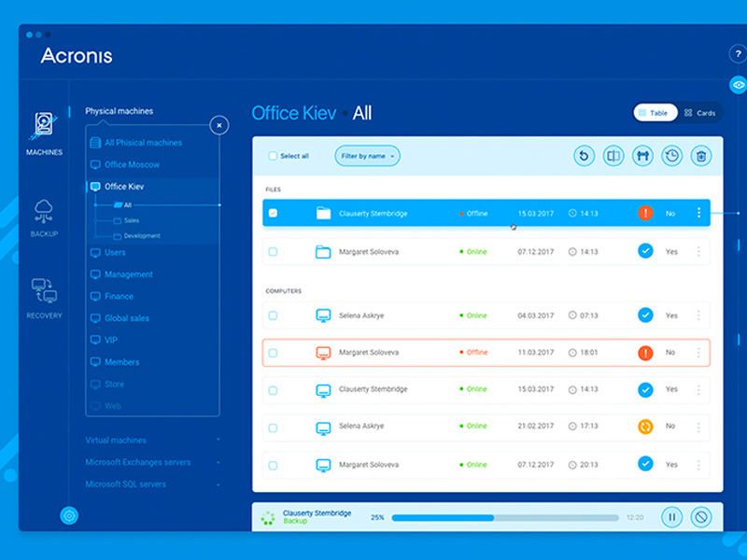Open more options for Selena Askrye 07:13 row
The image size is (747, 560).
tap(698, 315)
